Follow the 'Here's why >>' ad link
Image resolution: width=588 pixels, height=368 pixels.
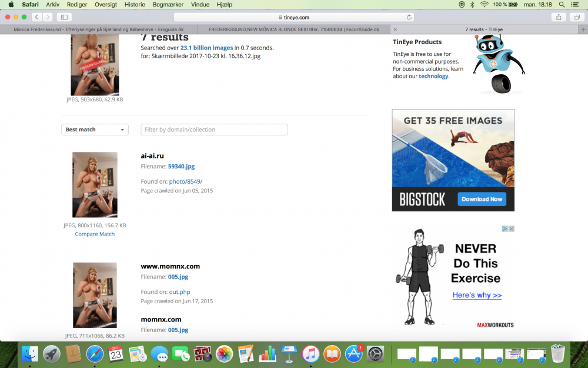pyautogui.click(x=477, y=295)
